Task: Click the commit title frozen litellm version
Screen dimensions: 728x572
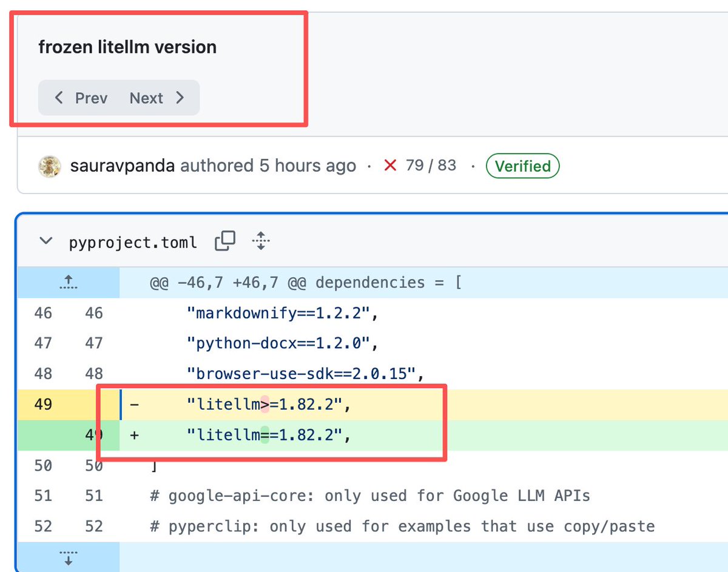Action: 127,47
